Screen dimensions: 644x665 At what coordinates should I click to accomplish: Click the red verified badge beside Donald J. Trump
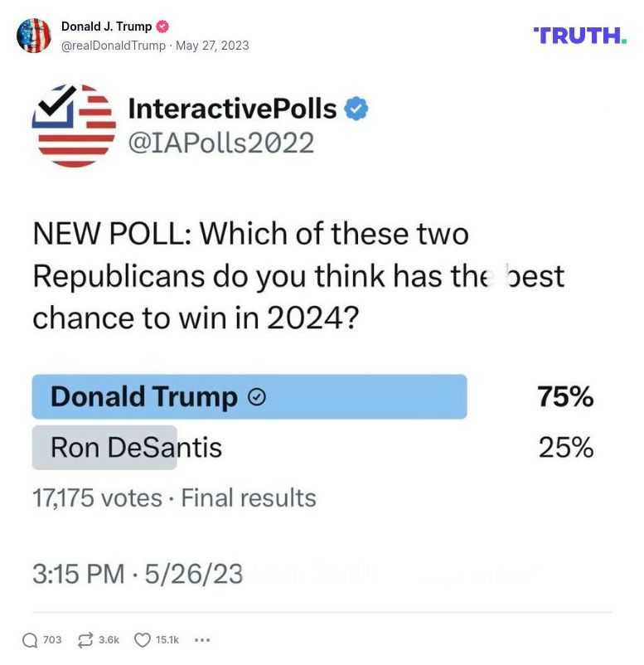162,26
